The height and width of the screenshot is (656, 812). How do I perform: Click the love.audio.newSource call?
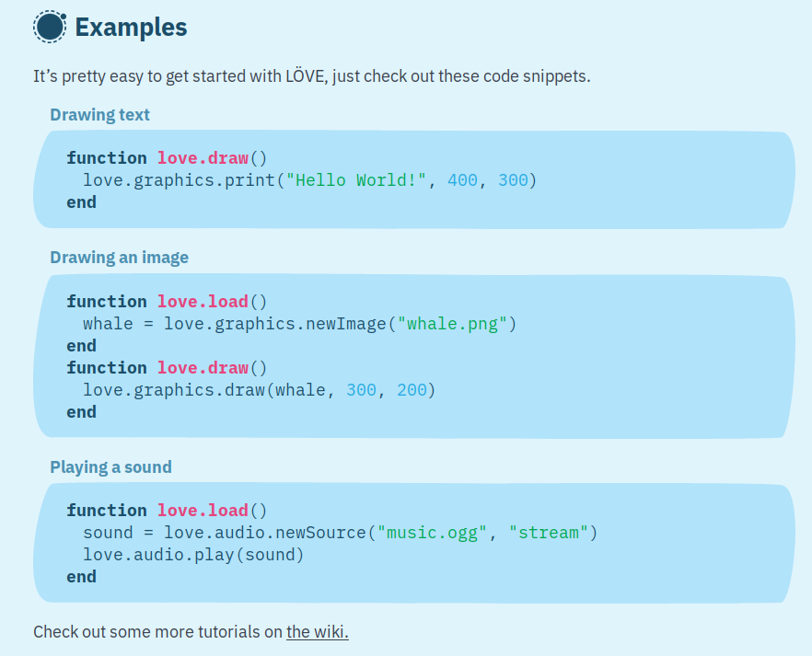(x=267, y=533)
